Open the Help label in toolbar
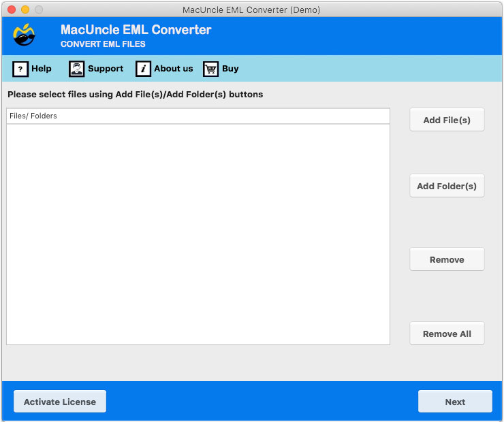Viewport: 504px width, 422px height. 42,69
